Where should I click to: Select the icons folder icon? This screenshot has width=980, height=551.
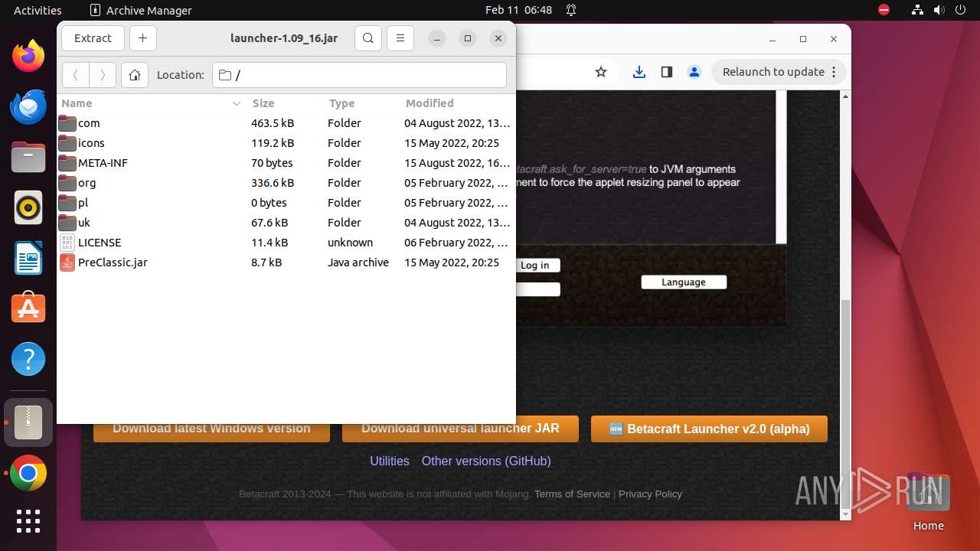click(x=67, y=143)
